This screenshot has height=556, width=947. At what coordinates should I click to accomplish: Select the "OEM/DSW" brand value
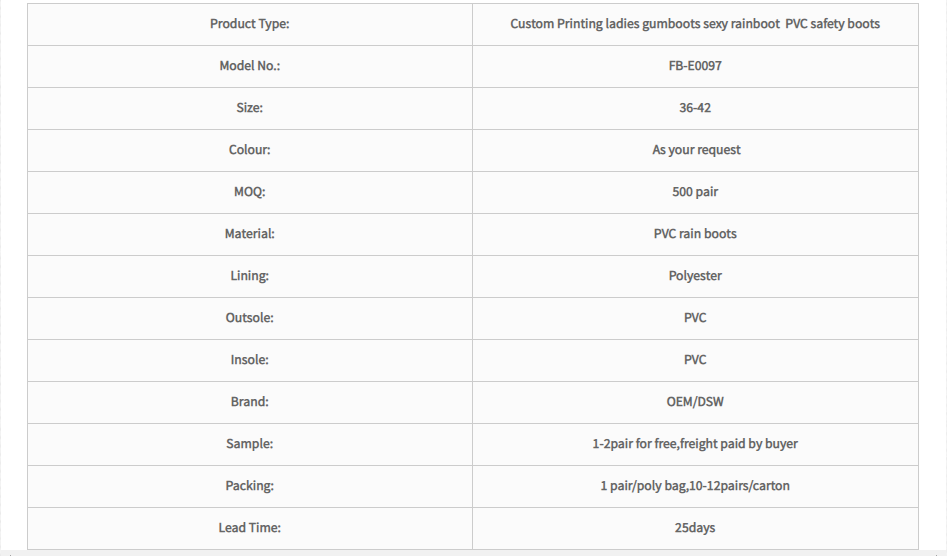click(x=695, y=402)
